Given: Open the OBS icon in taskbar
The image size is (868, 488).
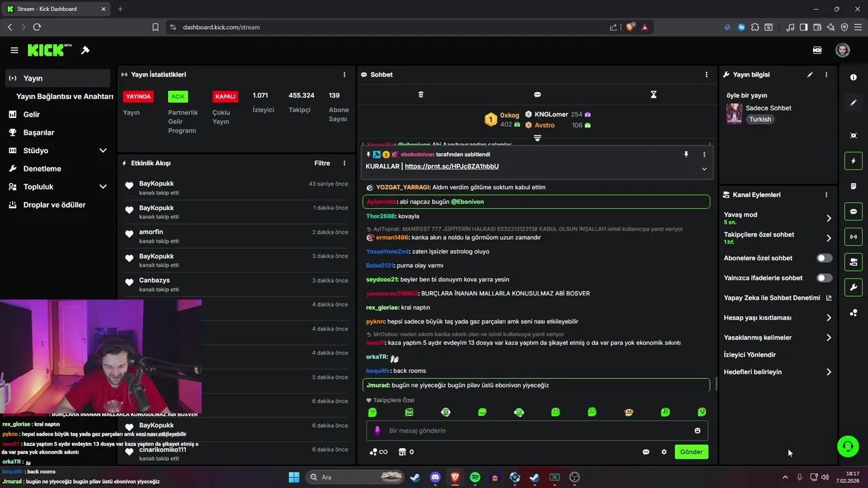Looking at the screenshot, I should pyautogui.click(x=574, y=477).
